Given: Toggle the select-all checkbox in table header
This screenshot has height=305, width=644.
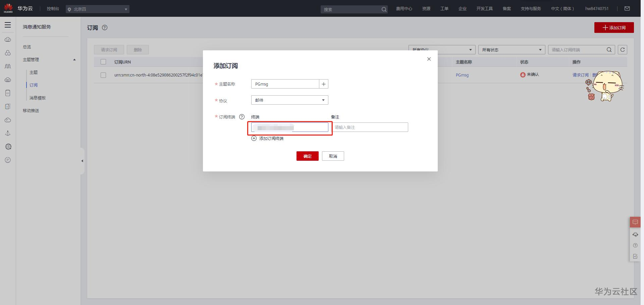Looking at the screenshot, I should (x=103, y=62).
